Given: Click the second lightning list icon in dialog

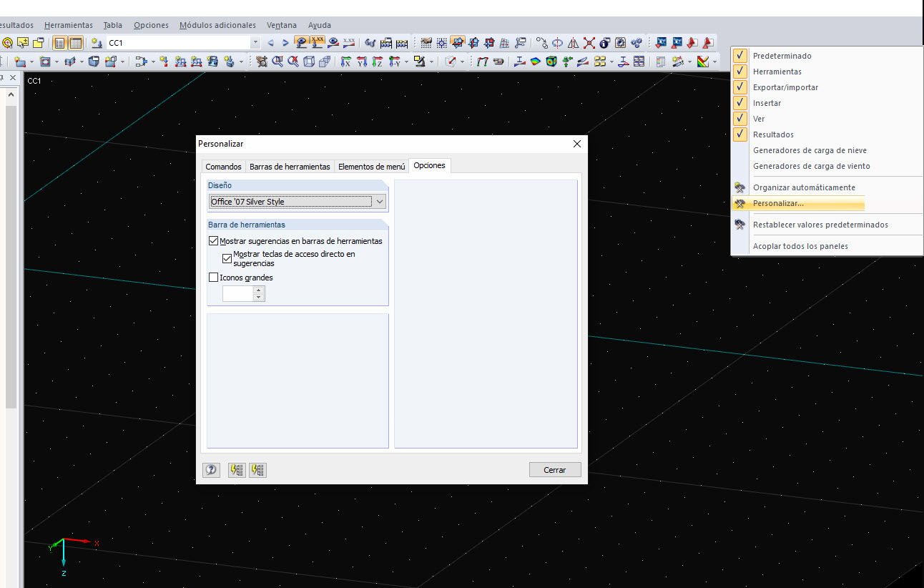Looking at the screenshot, I should tap(258, 470).
